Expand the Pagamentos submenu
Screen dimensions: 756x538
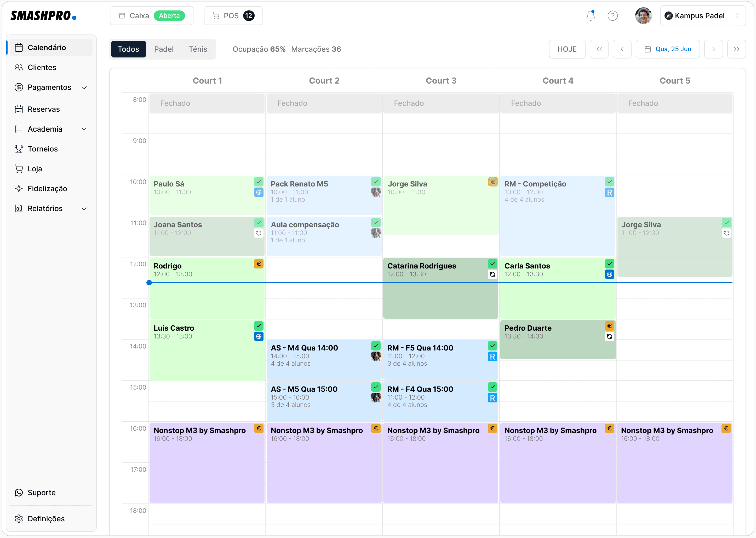coord(84,87)
